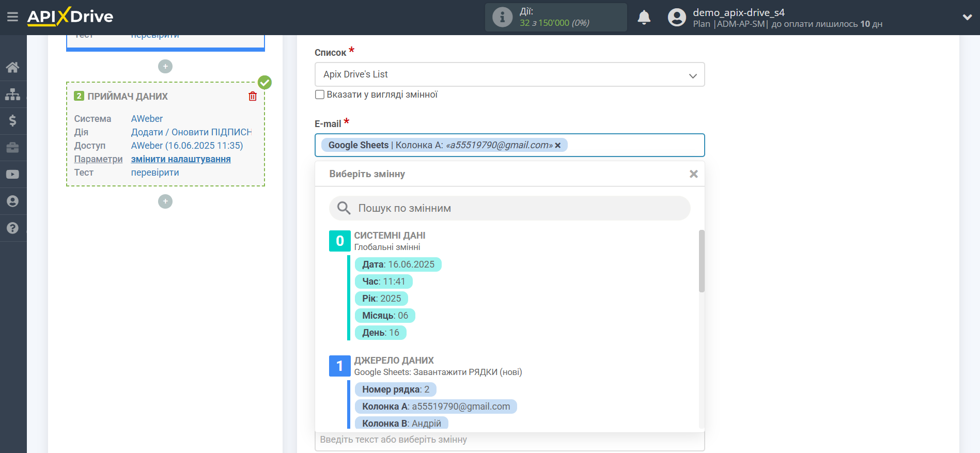Open notifications bell icon
Image resolution: width=980 pixels, height=453 pixels.
[644, 18]
